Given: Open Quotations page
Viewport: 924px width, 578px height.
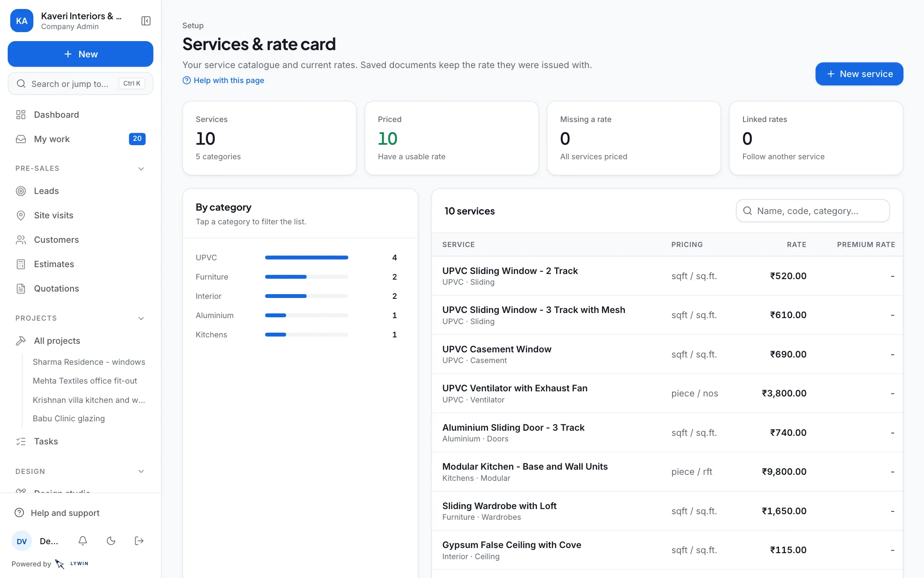Looking at the screenshot, I should (x=80, y=289).
